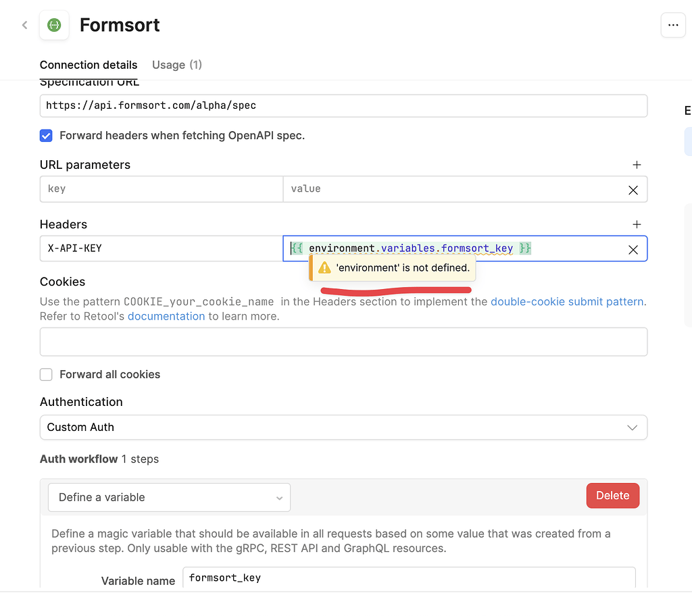Click the warning icon in the tooltip

point(324,267)
